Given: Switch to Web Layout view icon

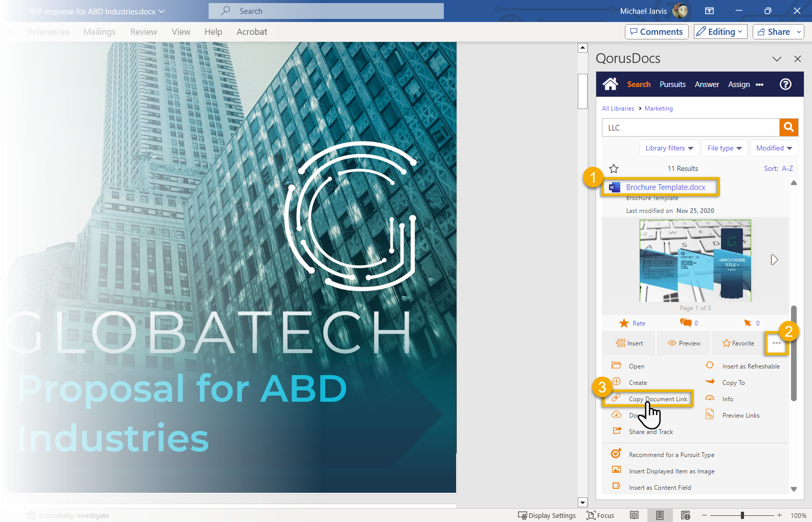Looking at the screenshot, I should (x=685, y=515).
